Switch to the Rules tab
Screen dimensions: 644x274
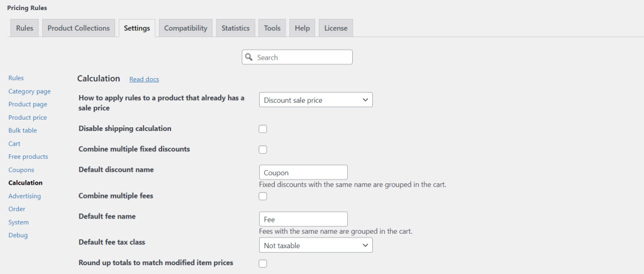[25, 28]
